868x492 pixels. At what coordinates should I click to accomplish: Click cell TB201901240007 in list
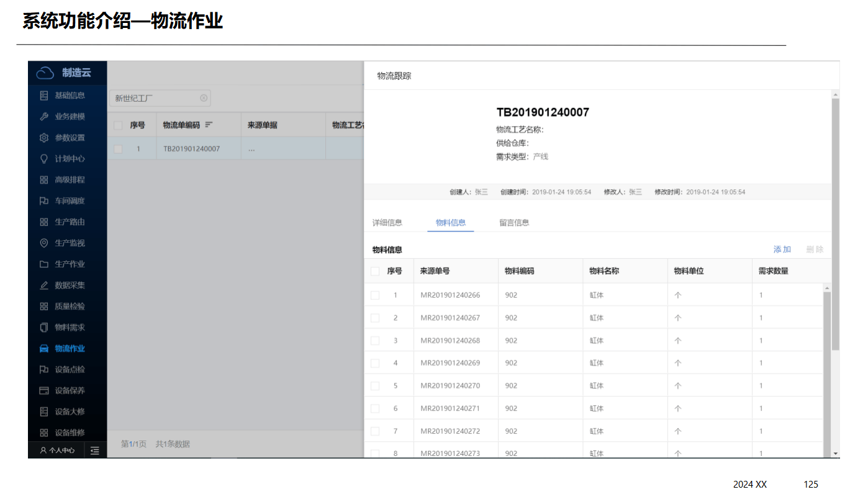click(x=191, y=149)
